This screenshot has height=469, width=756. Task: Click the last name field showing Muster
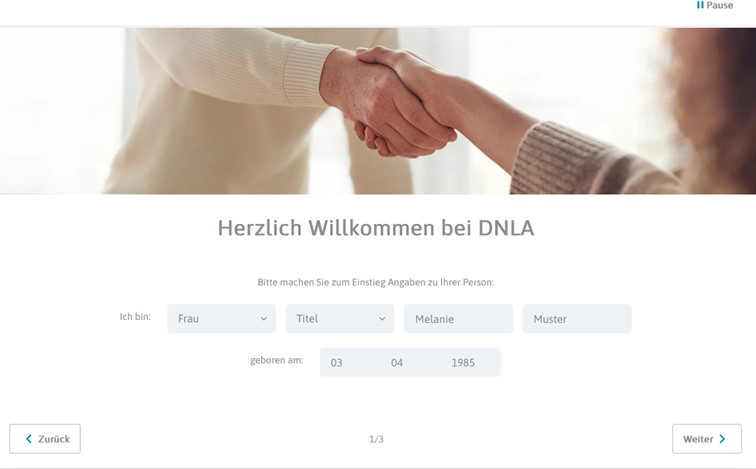coord(577,318)
